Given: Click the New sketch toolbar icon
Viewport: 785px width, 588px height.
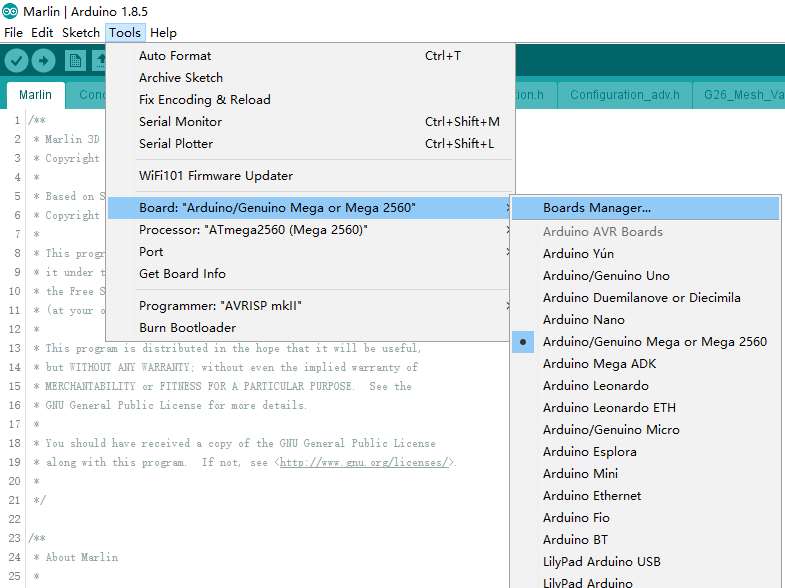Looking at the screenshot, I should (x=75, y=61).
